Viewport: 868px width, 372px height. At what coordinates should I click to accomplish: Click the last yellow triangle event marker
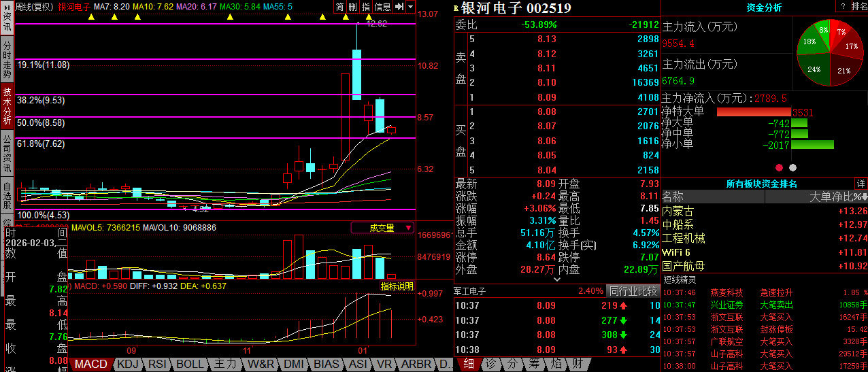tap(369, 17)
